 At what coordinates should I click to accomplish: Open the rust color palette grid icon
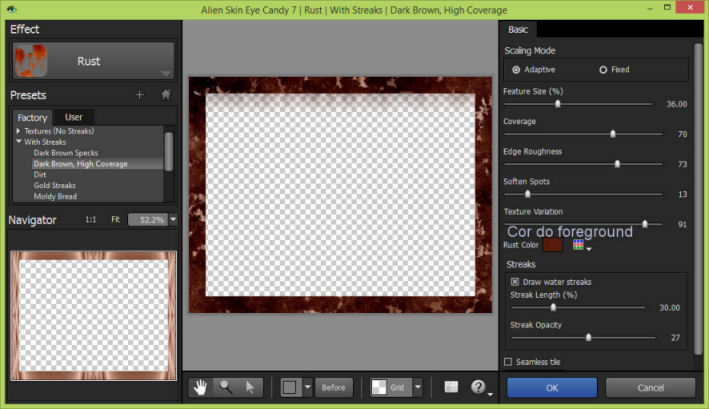pos(579,245)
